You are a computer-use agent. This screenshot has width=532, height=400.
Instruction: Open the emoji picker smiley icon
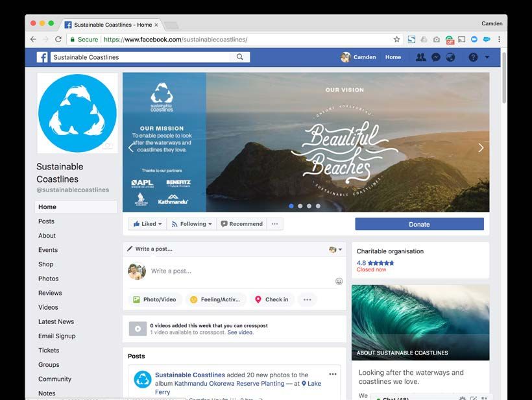coord(339,281)
